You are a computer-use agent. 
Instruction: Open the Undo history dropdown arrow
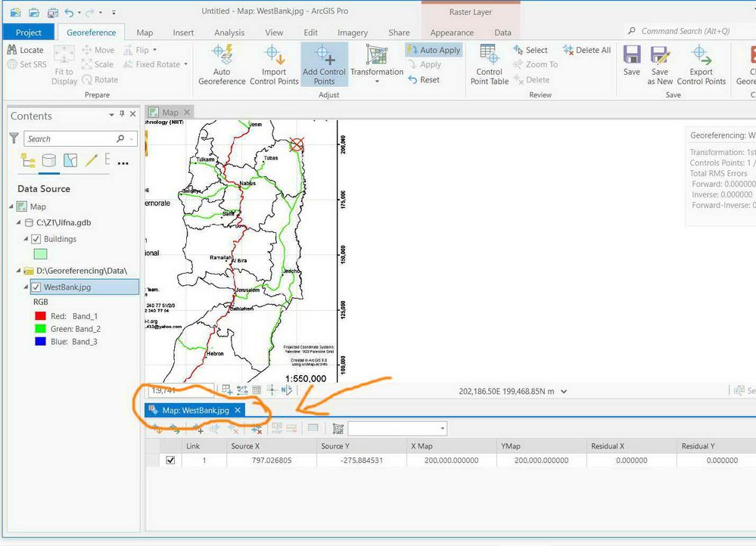click(x=79, y=13)
